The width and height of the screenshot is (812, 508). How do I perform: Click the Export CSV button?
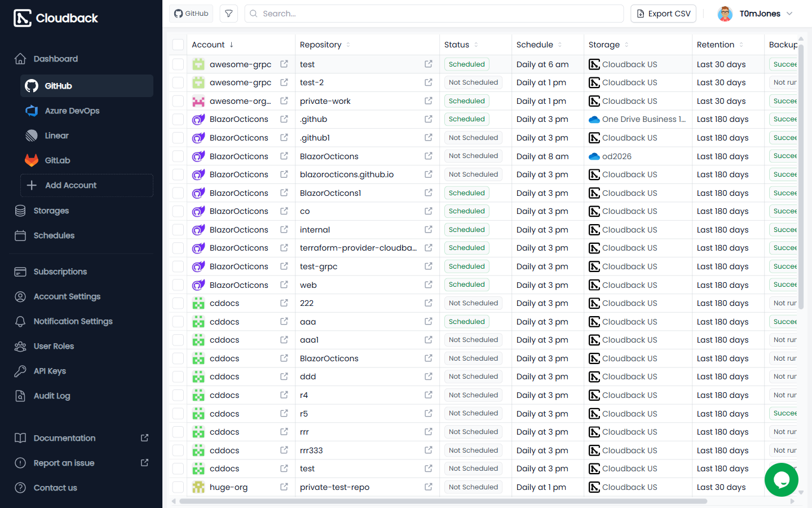(x=663, y=14)
